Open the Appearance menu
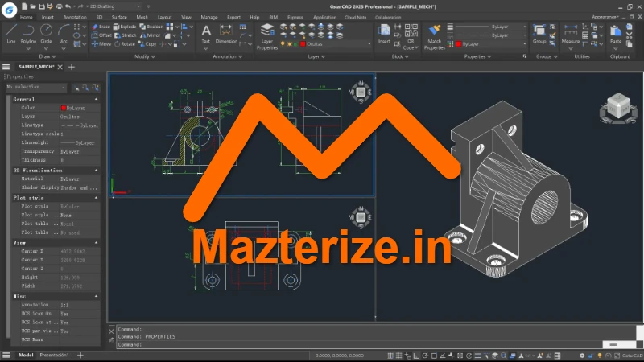The height and width of the screenshot is (362, 644). (x=605, y=17)
